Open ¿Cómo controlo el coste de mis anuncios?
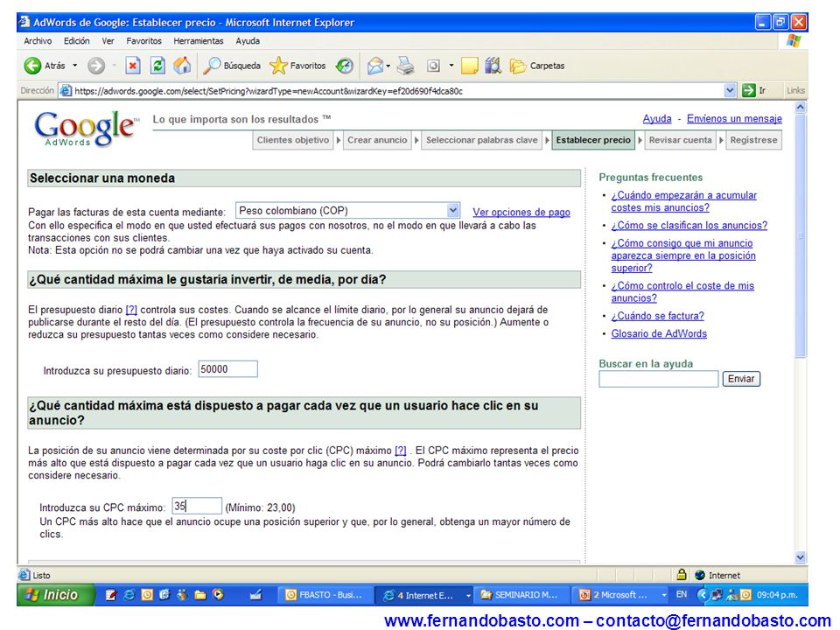 pos(682,292)
